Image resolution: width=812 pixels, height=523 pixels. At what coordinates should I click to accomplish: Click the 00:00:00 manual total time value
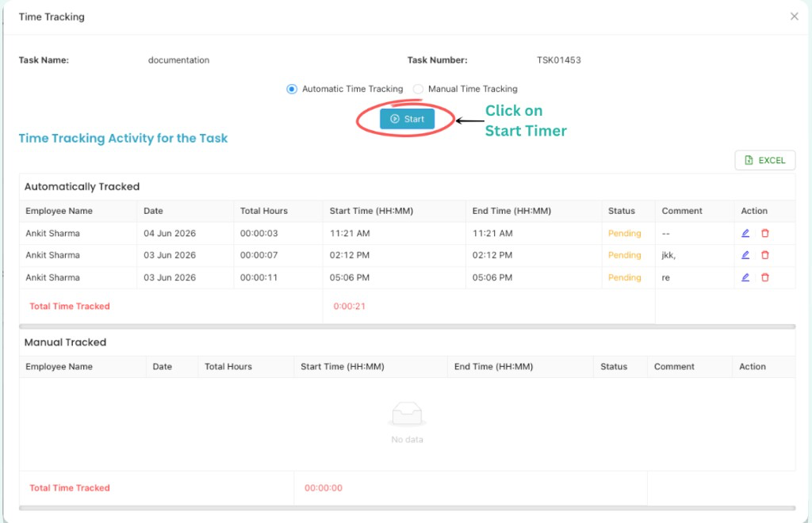tap(324, 488)
